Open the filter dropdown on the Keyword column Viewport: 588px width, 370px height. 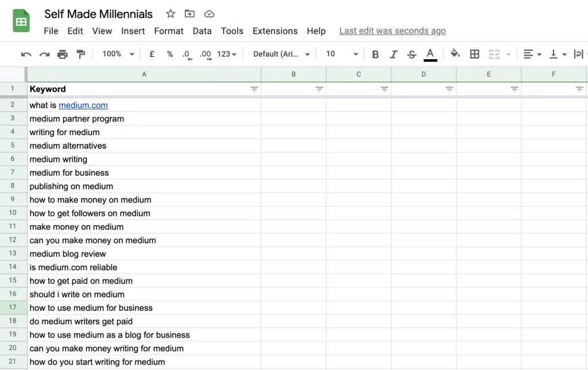[254, 89]
